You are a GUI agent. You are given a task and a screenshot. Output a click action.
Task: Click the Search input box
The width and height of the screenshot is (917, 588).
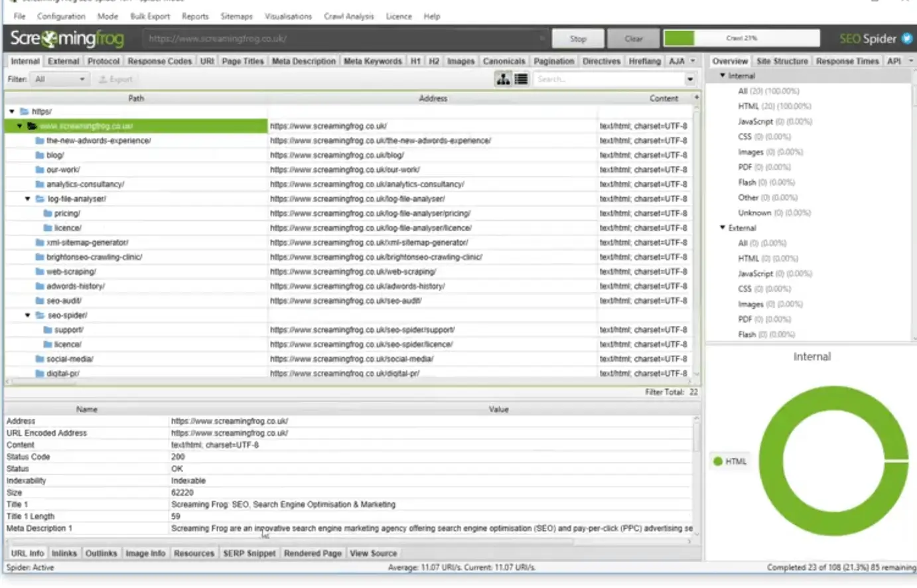(x=609, y=79)
